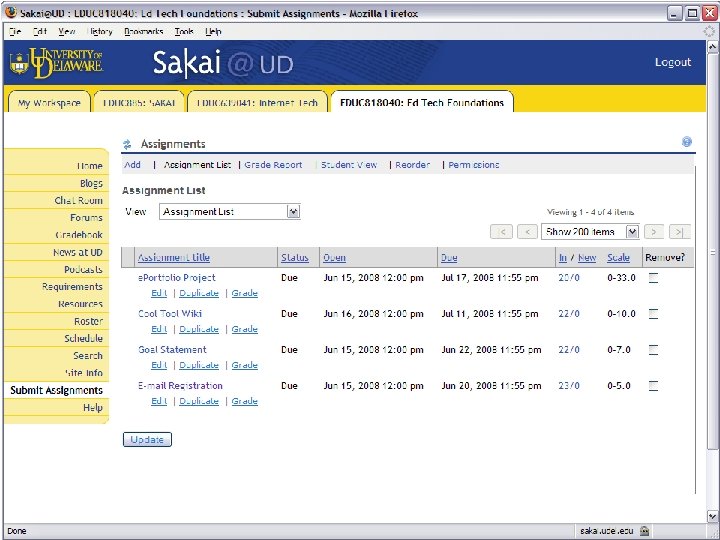Go to previous page of the assignment list
Screen dimensions: 720x540
tap(527, 232)
